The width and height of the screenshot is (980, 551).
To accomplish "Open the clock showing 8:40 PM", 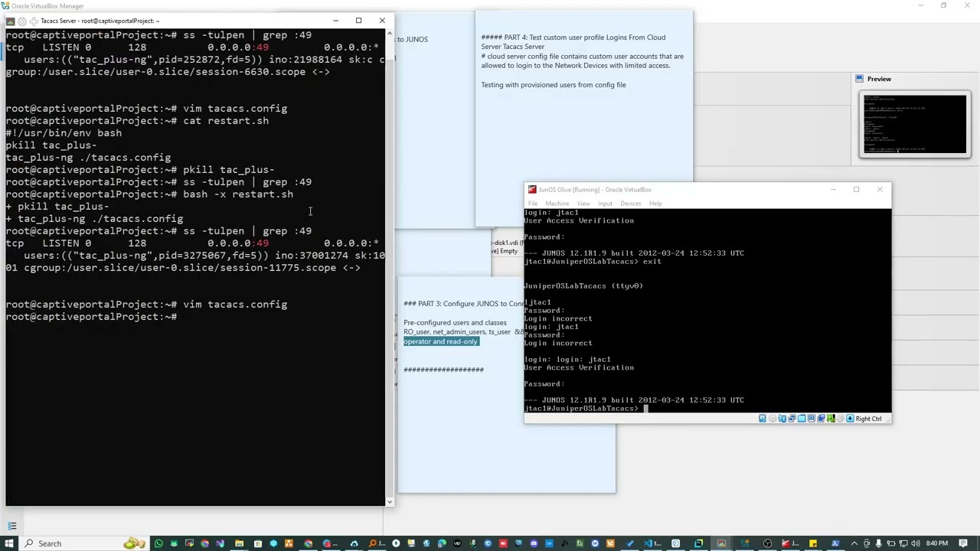I will point(937,543).
